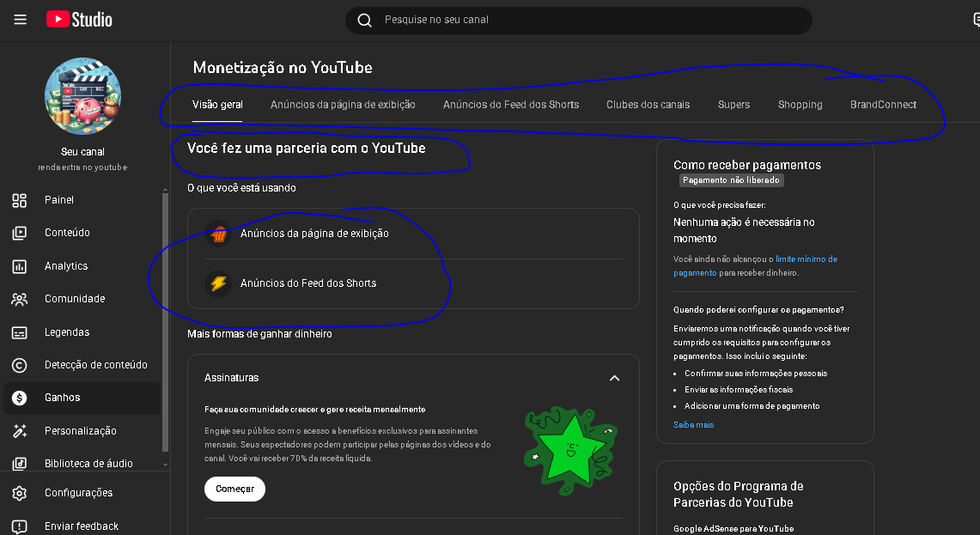
Task: Open Painel dashboard icon in sidebar
Action: [x=19, y=200]
